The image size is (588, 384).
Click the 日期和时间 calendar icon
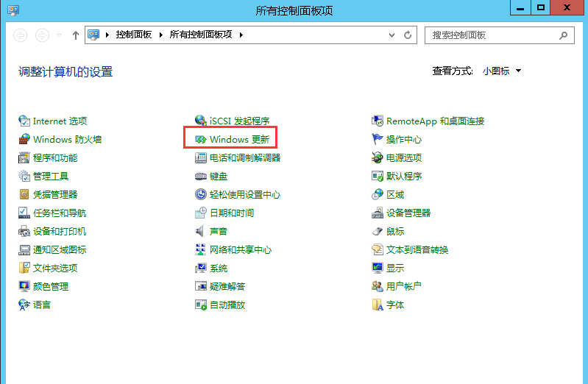click(200, 213)
